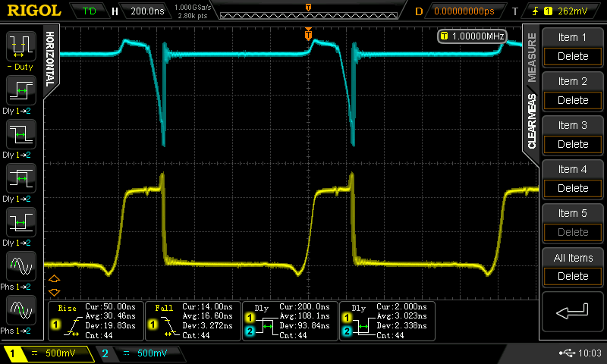This screenshot has width=607, height=364.
Task: Delete measurement Item 3
Action: pyautogui.click(x=573, y=144)
